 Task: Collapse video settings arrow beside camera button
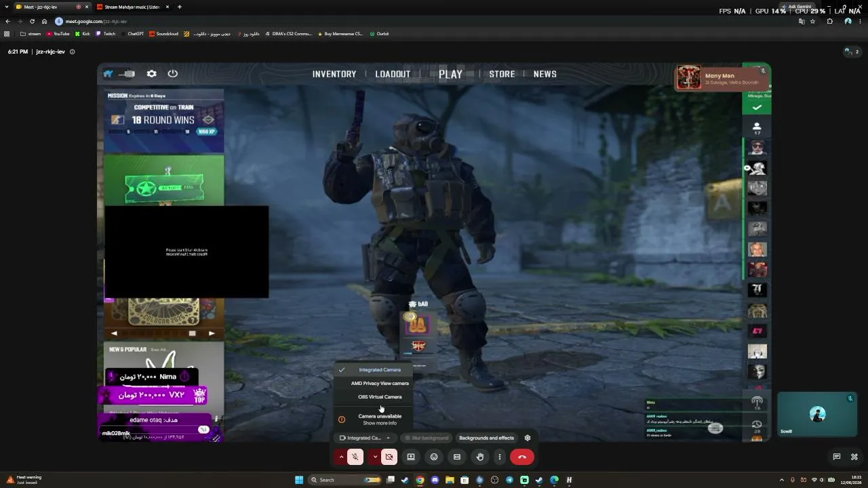[375, 457]
